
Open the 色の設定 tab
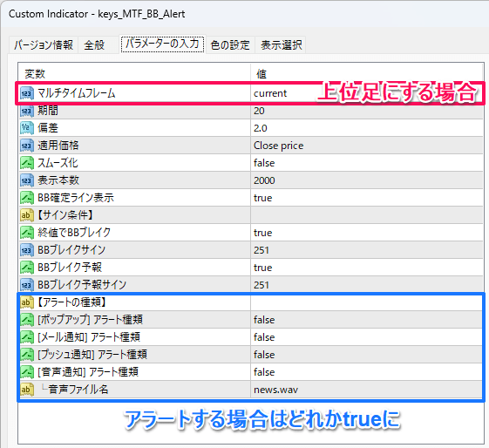[x=230, y=45]
